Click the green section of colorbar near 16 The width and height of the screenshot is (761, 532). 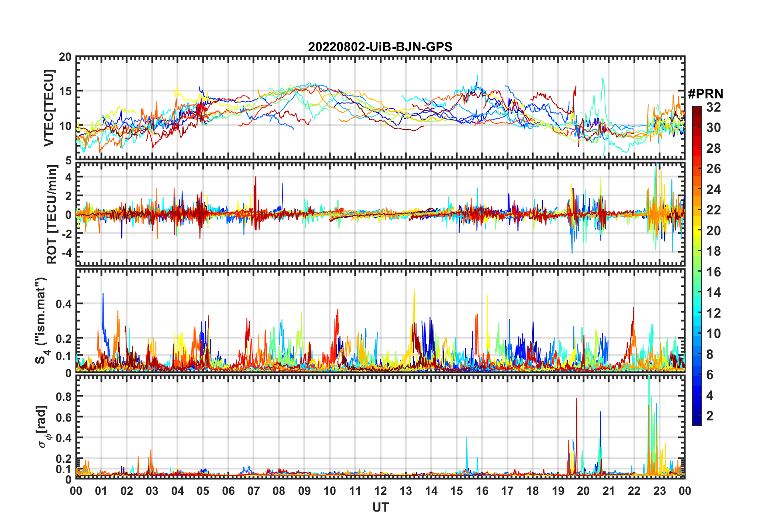pos(697,272)
